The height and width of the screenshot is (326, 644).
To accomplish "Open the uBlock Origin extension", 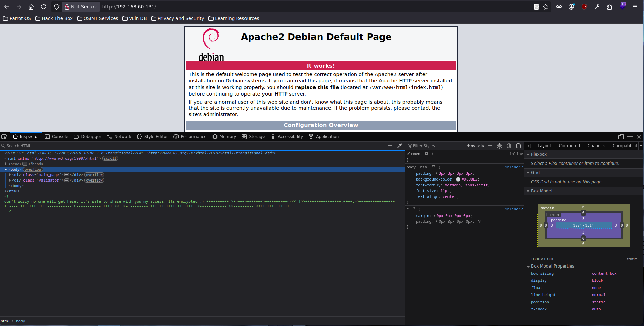I will click(584, 7).
